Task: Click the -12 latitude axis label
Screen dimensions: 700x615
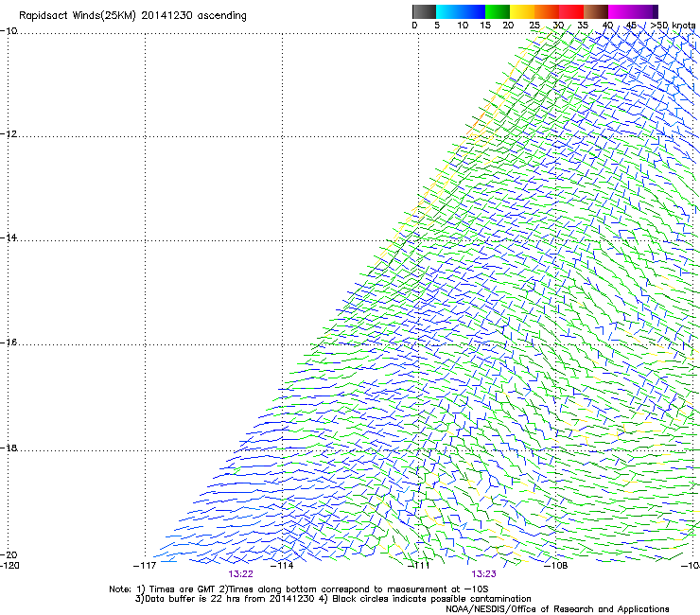Action: tap(9, 134)
